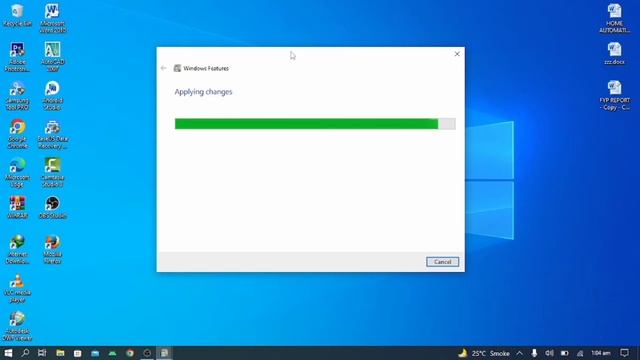Go back using the Windows Features arrow
This screenshot has height=360, width=640.
click(x=164, y=68)
